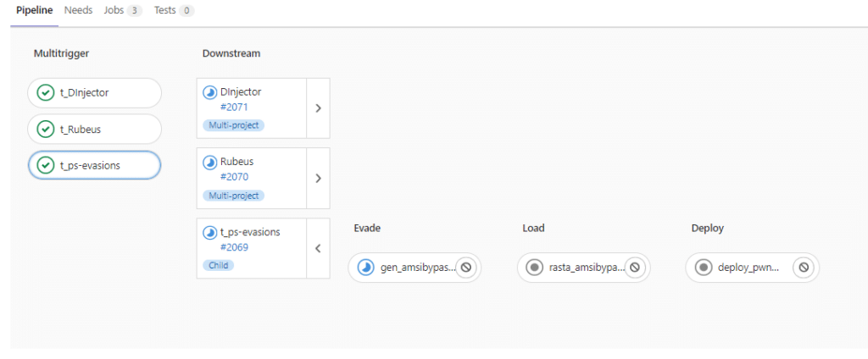Click the running status icon beside Rubeus downstream
The image size is (868, 359).
210,162
